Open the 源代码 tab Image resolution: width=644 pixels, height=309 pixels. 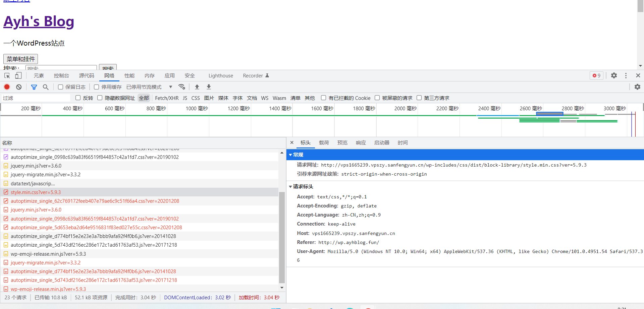coord(87,76)
